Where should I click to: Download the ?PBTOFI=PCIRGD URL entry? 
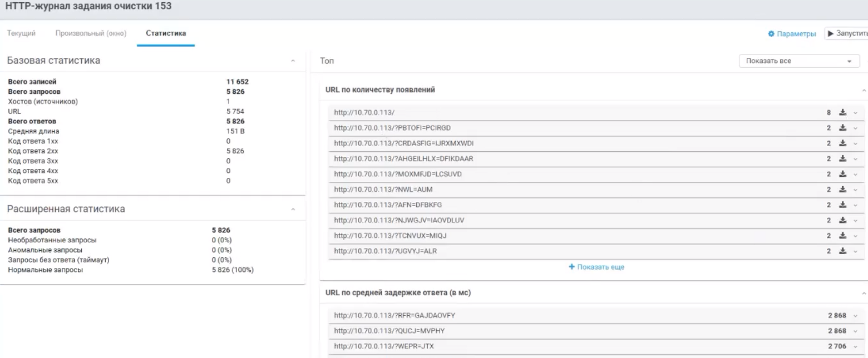pyautogui.click(x=843, y=128)
